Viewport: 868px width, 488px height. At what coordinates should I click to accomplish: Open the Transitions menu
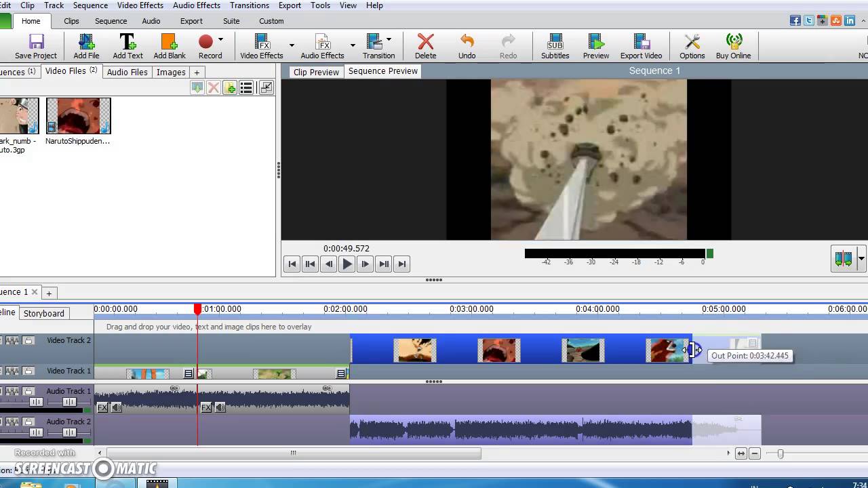point(250,5)
